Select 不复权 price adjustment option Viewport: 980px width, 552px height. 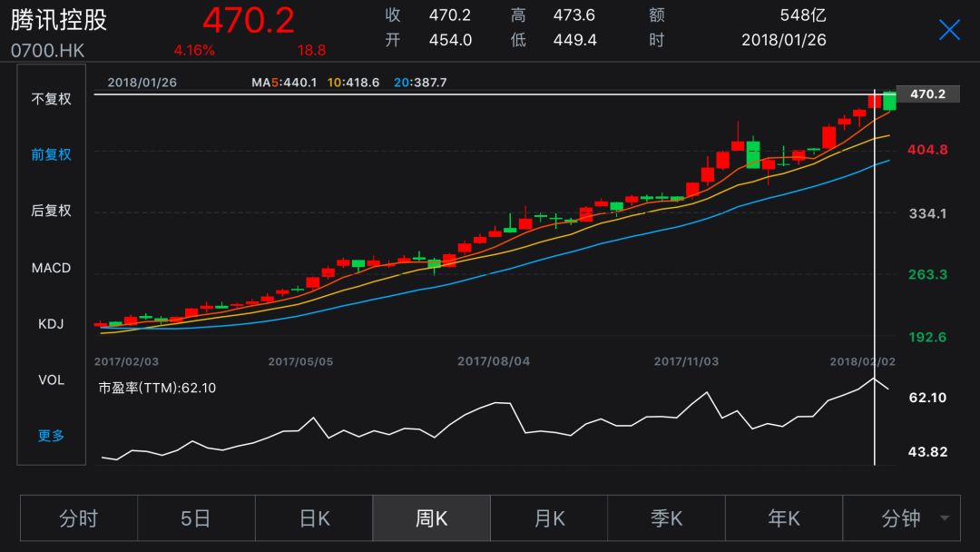click(51, 99)
